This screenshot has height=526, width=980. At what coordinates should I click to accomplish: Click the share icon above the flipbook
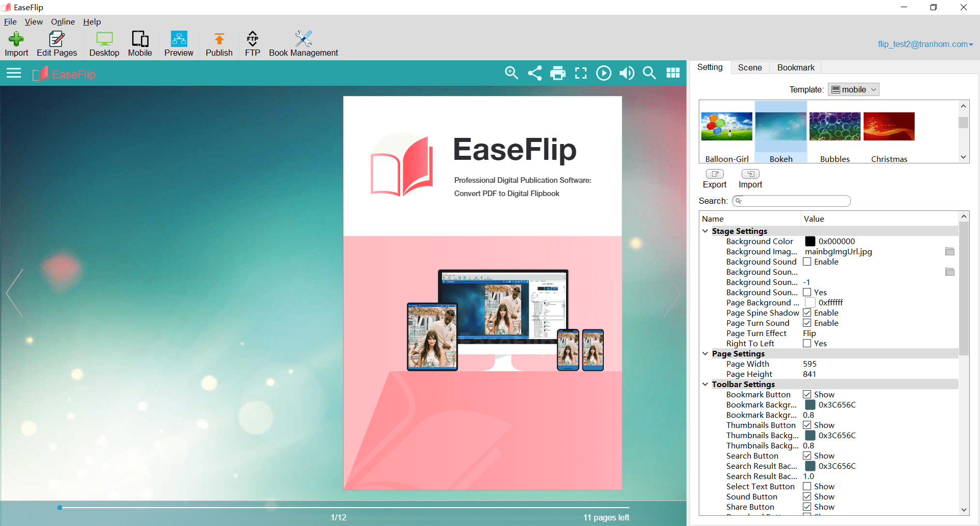click(x=534, y=73)
